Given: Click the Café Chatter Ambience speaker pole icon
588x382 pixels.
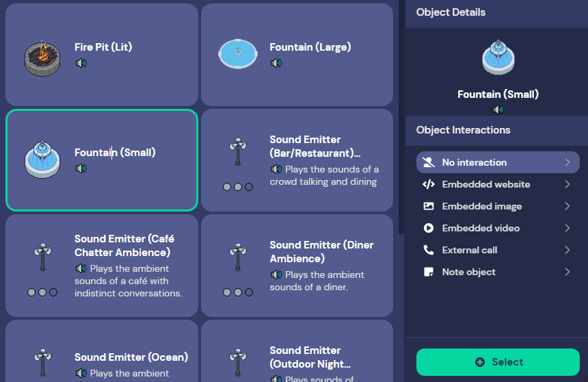Looking at the screenshot, I should pyautogui.click(x=42, y=257).
